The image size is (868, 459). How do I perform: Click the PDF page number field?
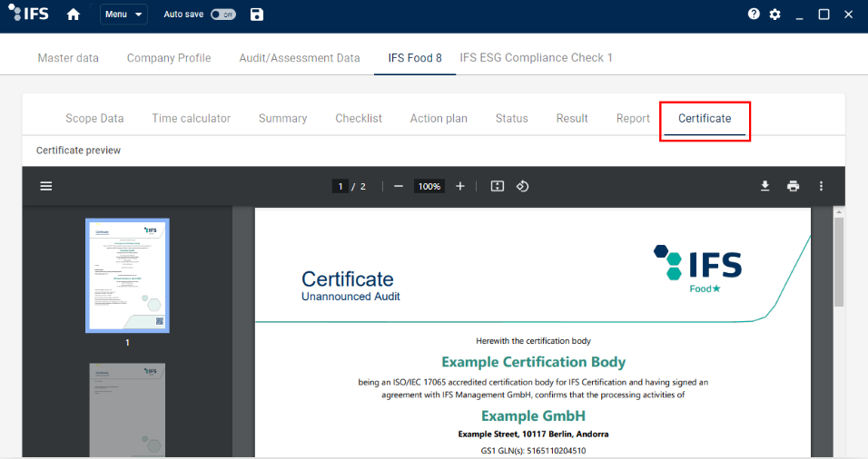[340, 186]
